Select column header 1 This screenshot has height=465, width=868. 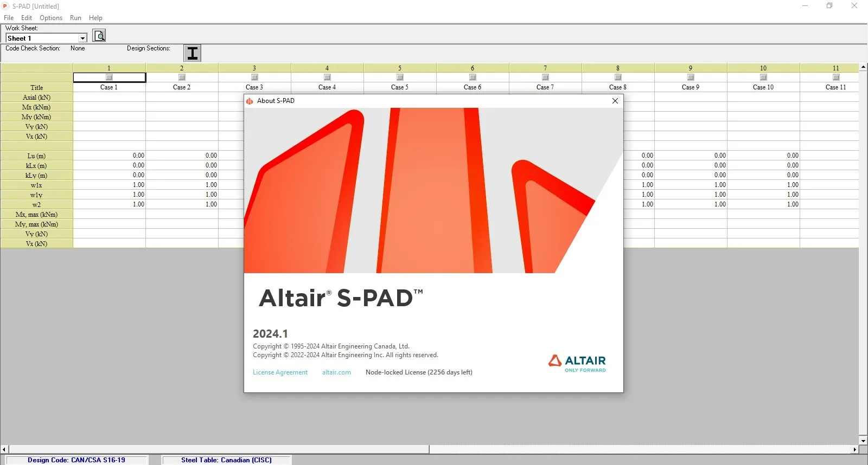coord(109,68)
